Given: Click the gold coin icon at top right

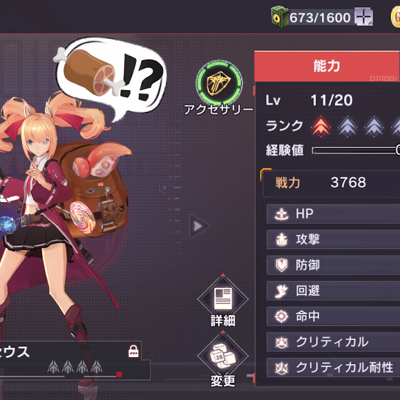Looking at the screenshot, I should click(395, 17).
